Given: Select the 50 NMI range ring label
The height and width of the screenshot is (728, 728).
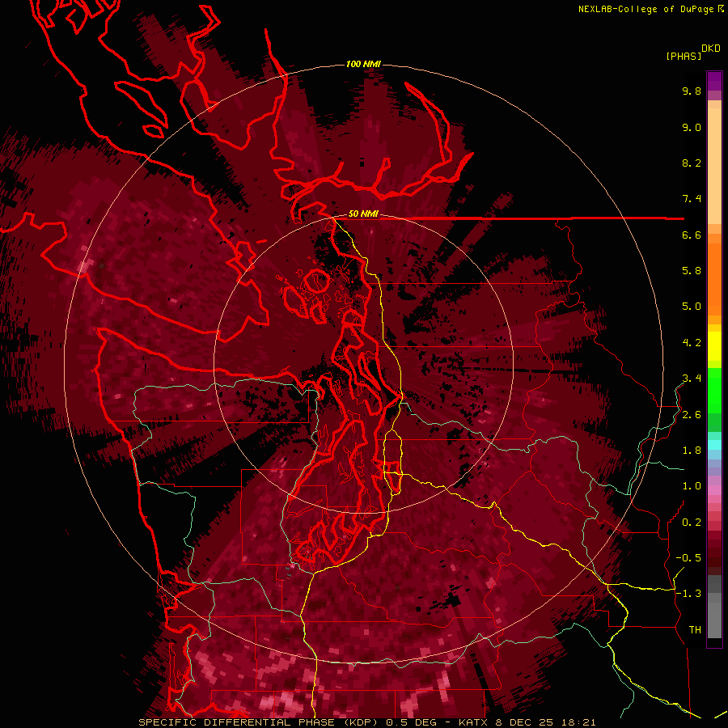Looking at the screenshot, I should coord(363,214).
